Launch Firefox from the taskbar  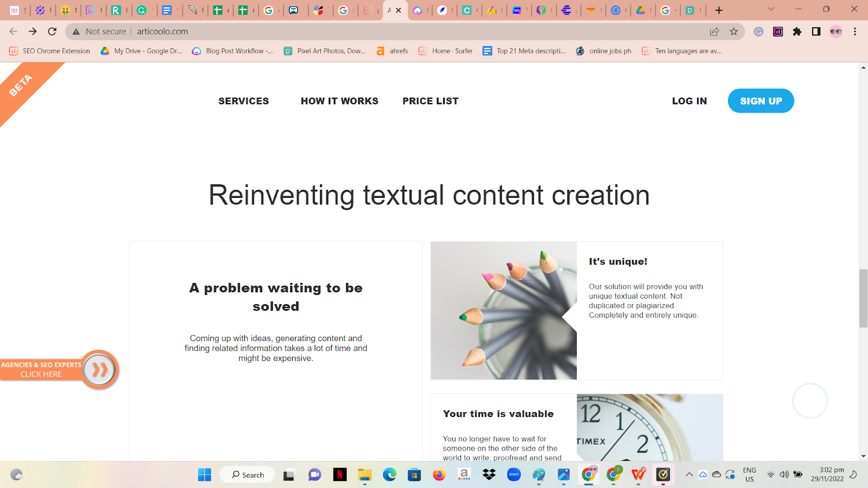click(x=439, y=475)
